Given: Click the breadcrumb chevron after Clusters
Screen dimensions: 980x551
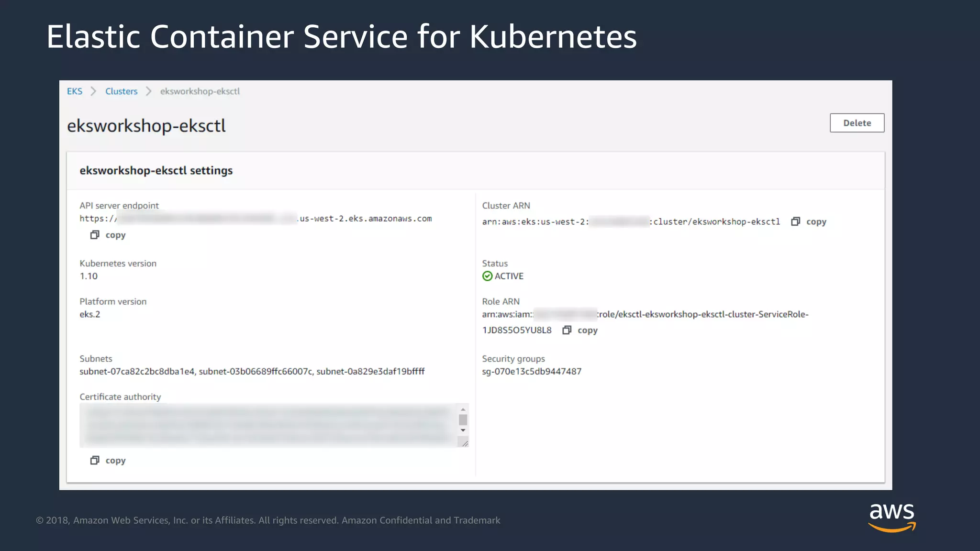Looking at the screenshot, I should click(149, 91).
